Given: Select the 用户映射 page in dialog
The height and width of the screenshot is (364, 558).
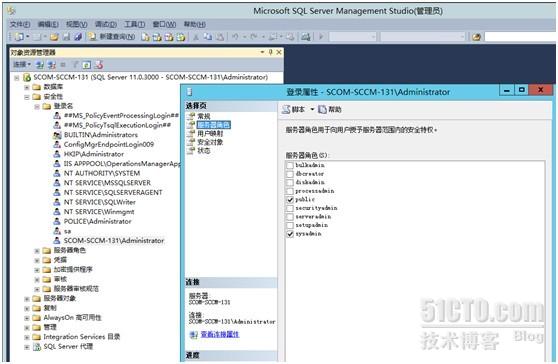Looking at the screenshot, I should 210,133.
